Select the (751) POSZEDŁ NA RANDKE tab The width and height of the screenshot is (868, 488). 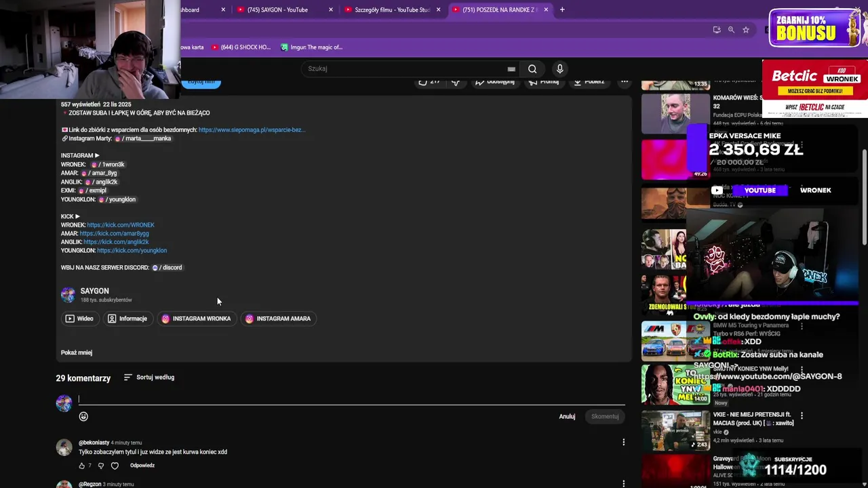pos(499,9)
